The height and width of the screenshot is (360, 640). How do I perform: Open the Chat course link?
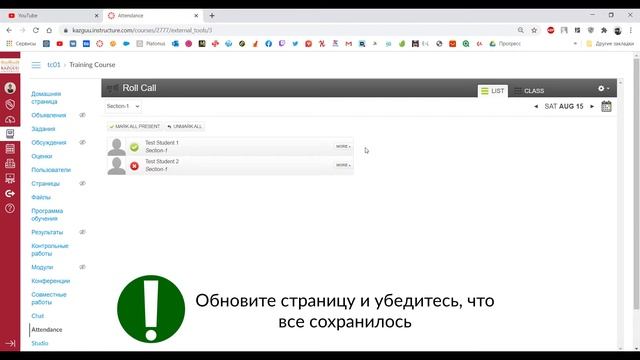(38, 316)
